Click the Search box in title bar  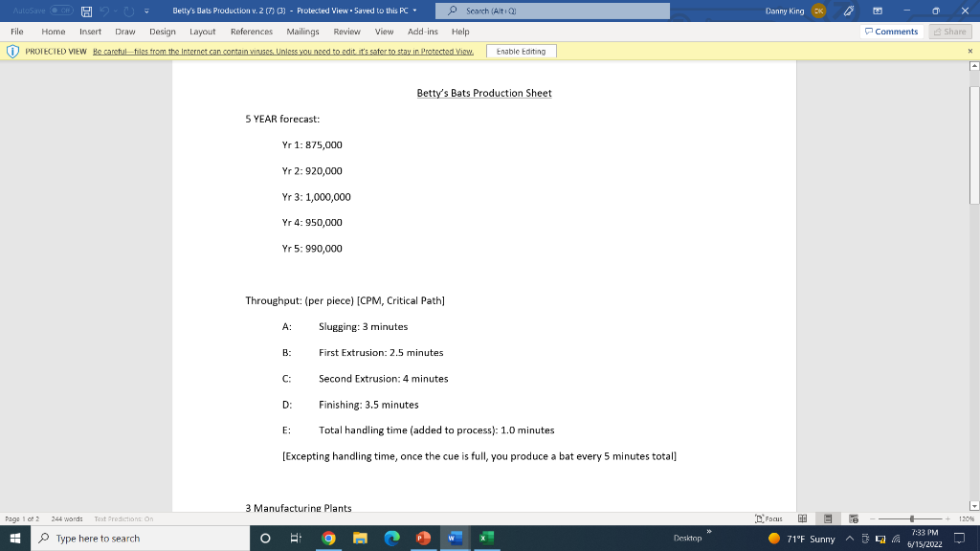(x=552, y=11)
